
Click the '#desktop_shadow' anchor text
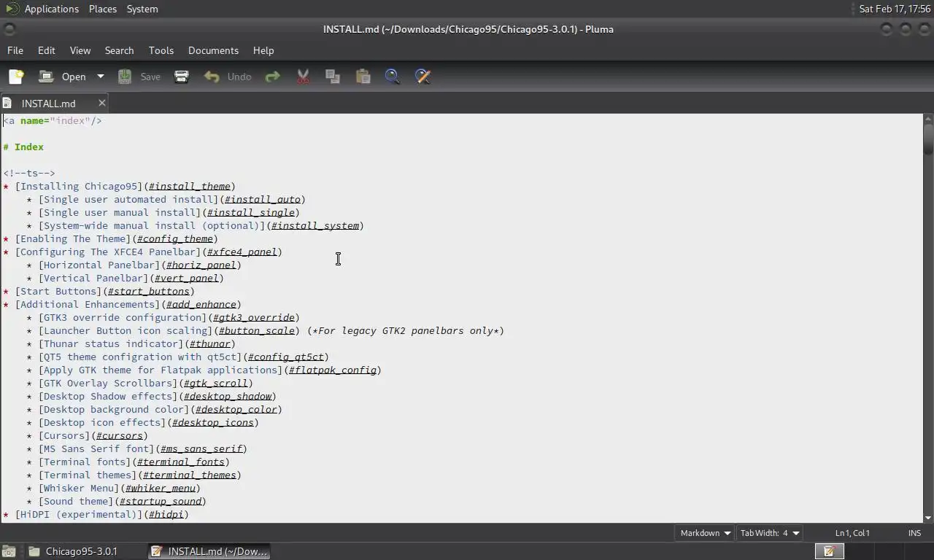(228, 397)
